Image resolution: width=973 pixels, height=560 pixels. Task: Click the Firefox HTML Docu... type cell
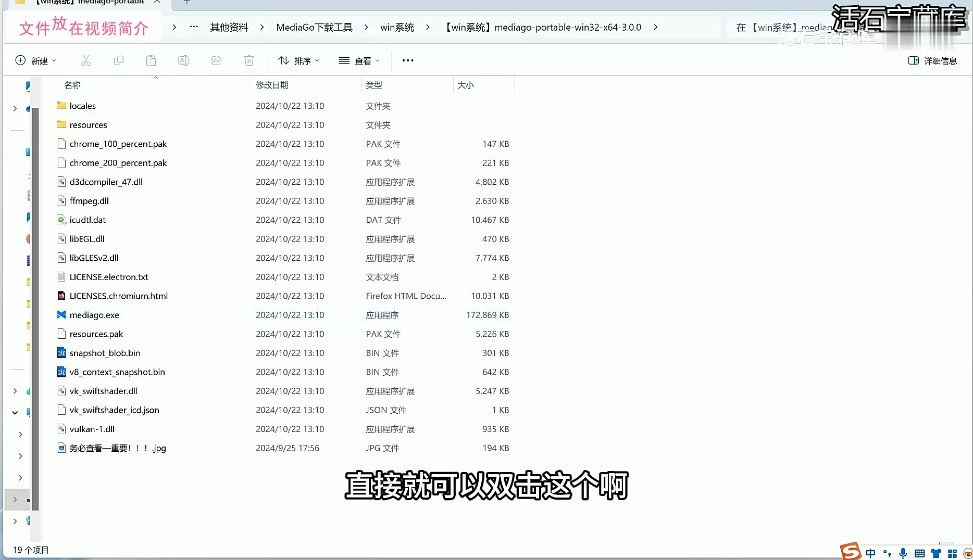click(x=406, y=296)
